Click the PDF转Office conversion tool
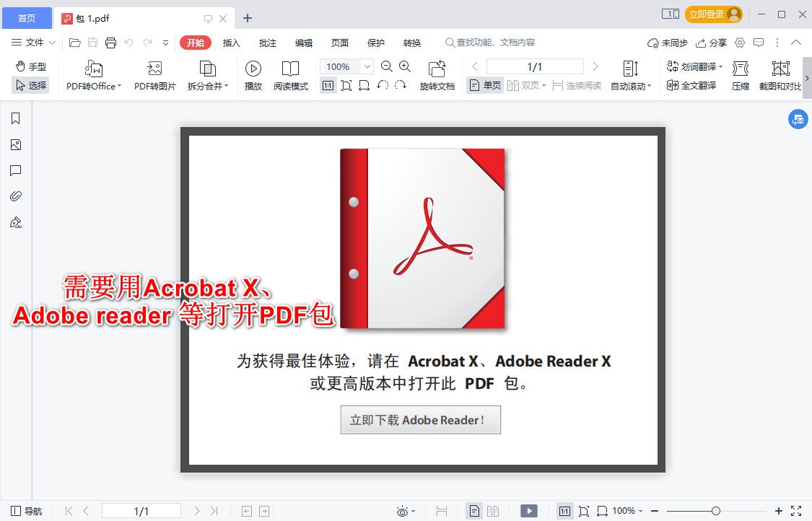 pos(93,75)
